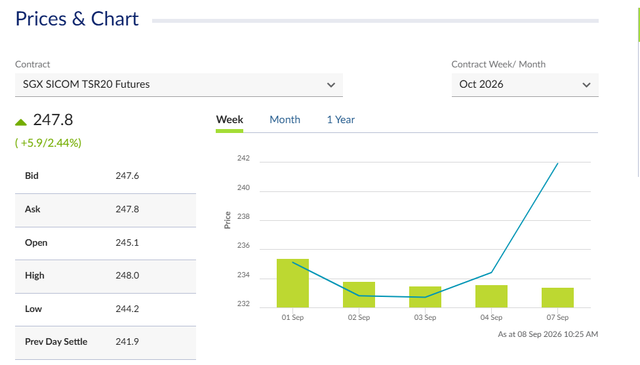Click the 04 Sep volume bar

pos(491,296)
